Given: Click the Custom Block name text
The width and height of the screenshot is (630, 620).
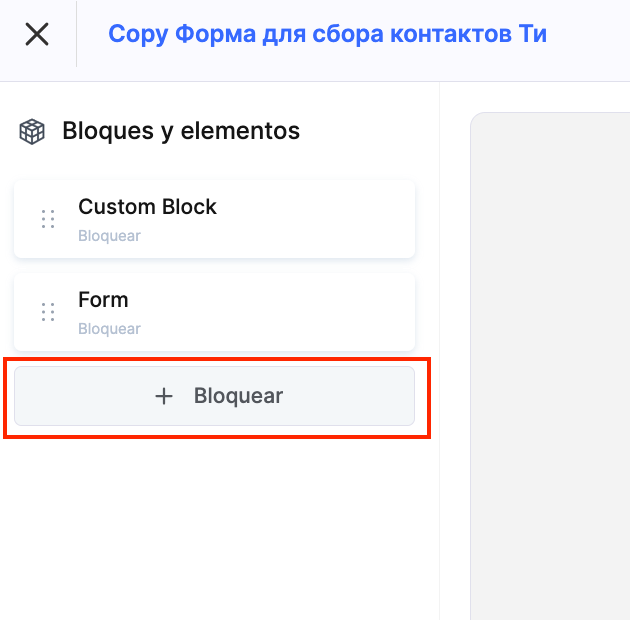Looking at the screenshot, I should pyautogui.click(x=147, y=207).
